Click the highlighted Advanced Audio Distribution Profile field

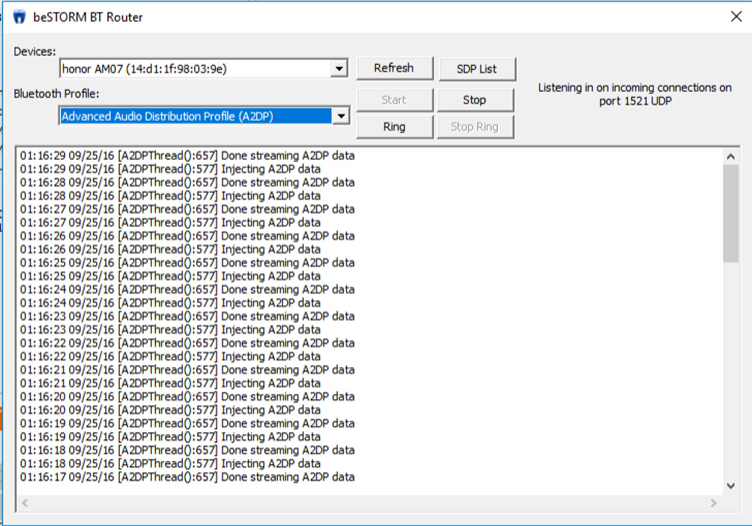(194, 116)
